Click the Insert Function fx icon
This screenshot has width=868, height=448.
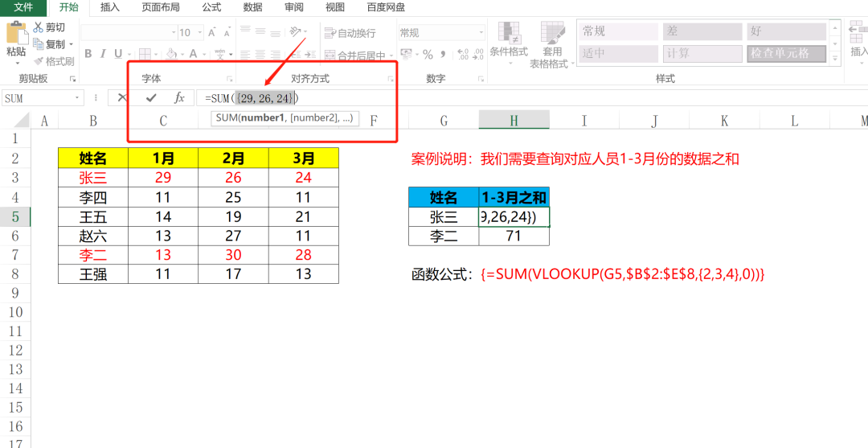(x=179, y=98)
